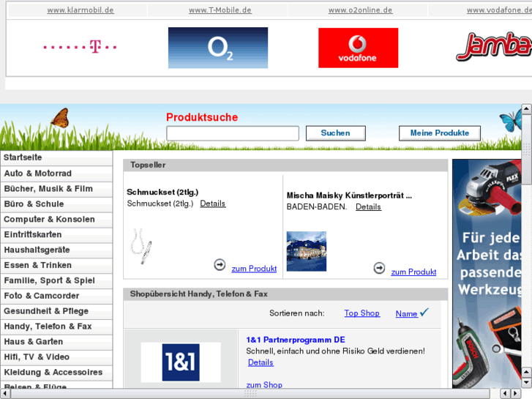Open the Eintrittskarten category
Image resolution: width=532 pixels, height=399 pixels.
pos(56,235)
